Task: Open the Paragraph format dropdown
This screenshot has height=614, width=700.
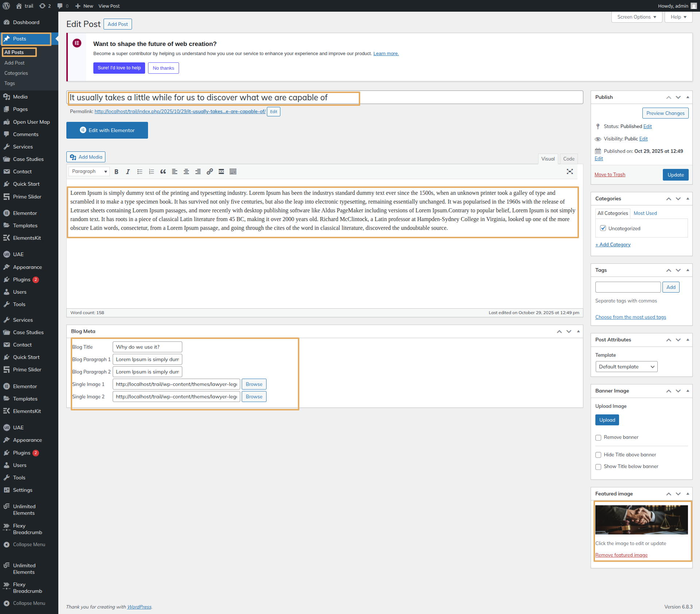Action: [89, 171]
